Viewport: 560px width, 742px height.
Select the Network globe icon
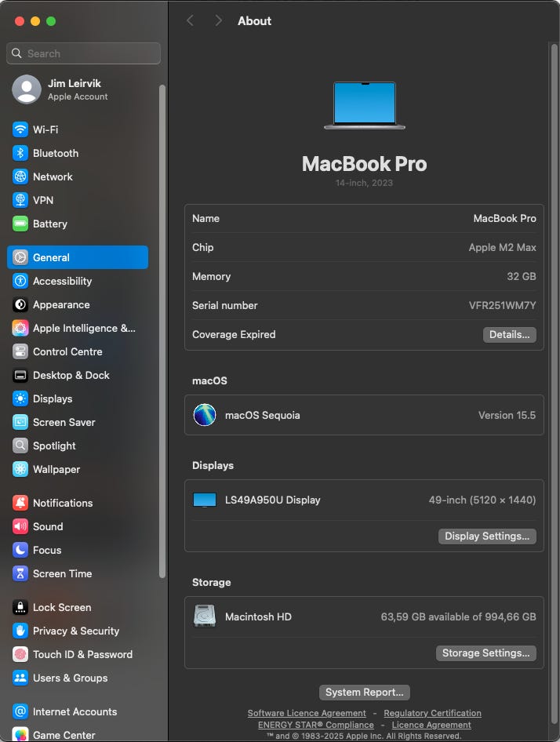coord(20,176)
